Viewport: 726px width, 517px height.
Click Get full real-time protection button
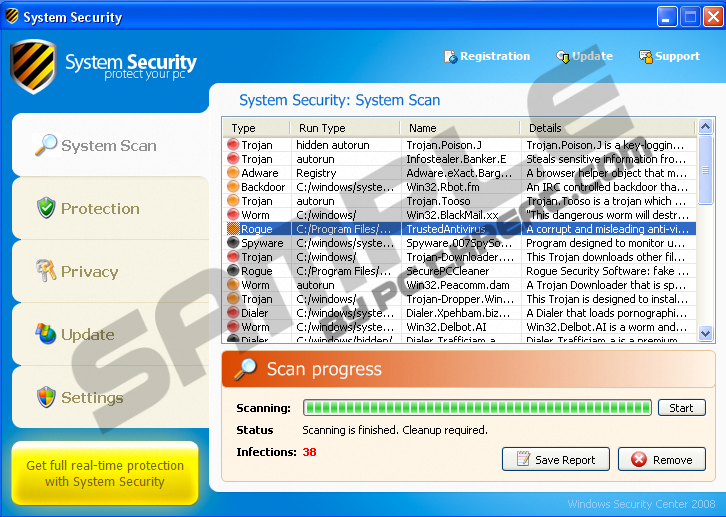pos(105,473)
